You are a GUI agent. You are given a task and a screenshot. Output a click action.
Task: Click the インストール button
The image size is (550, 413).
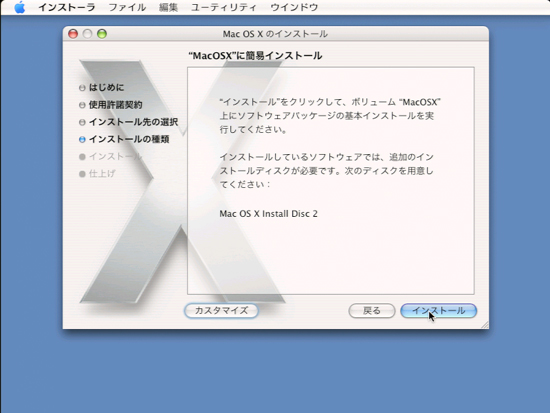[x=438, y=311]
